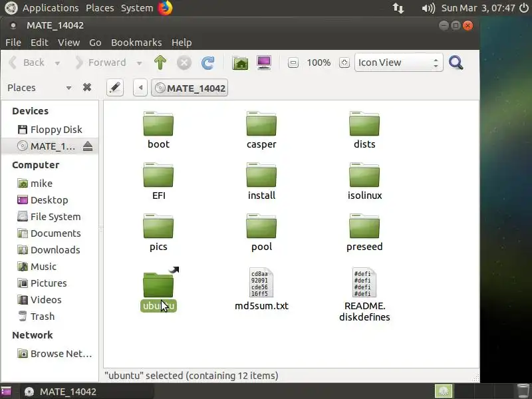This screenshot has height=399, width=532.
Task: Launch Firefox from the top panel
Action: click(x=165, y=7)
